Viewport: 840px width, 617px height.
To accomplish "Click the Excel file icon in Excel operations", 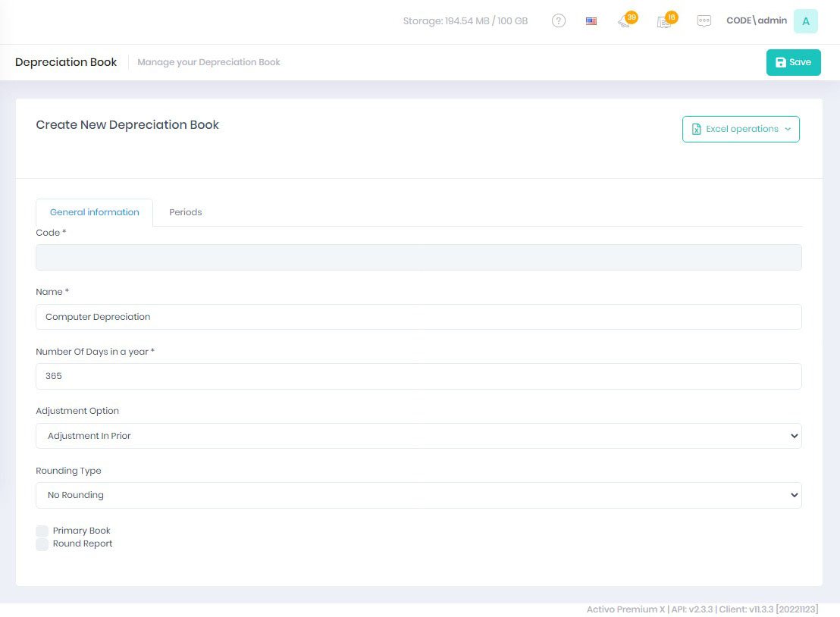I will 696,130.
